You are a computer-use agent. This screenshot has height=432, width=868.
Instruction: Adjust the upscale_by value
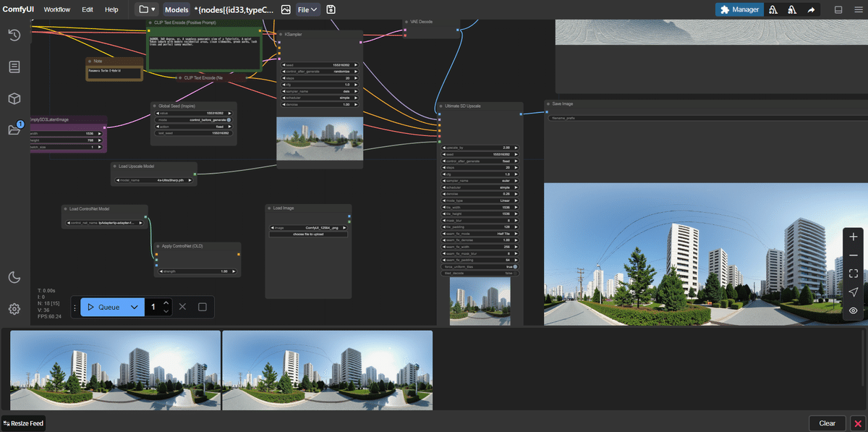pyautogui.click(x=480, y=148)
